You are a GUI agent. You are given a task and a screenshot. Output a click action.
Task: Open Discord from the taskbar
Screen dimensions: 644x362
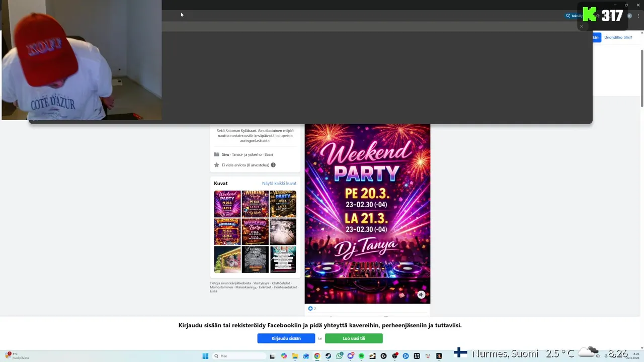pyautogui.click(x=351, y=356)
